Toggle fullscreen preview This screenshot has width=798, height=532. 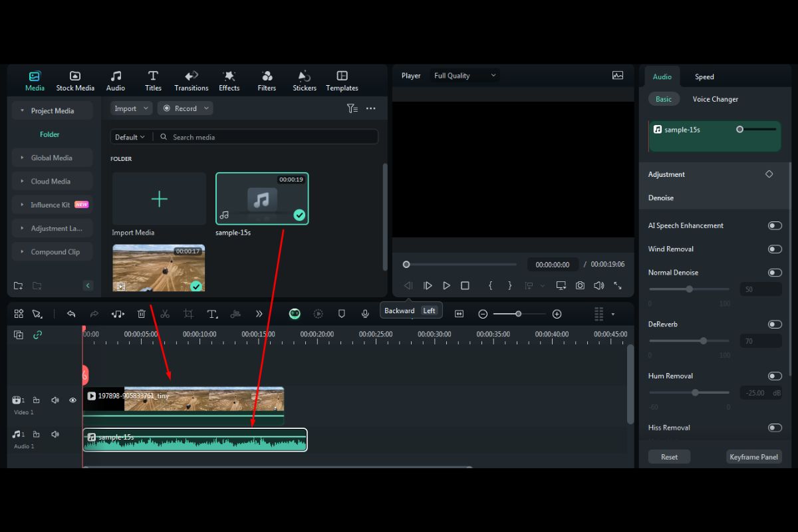click(x=618, y=285)
